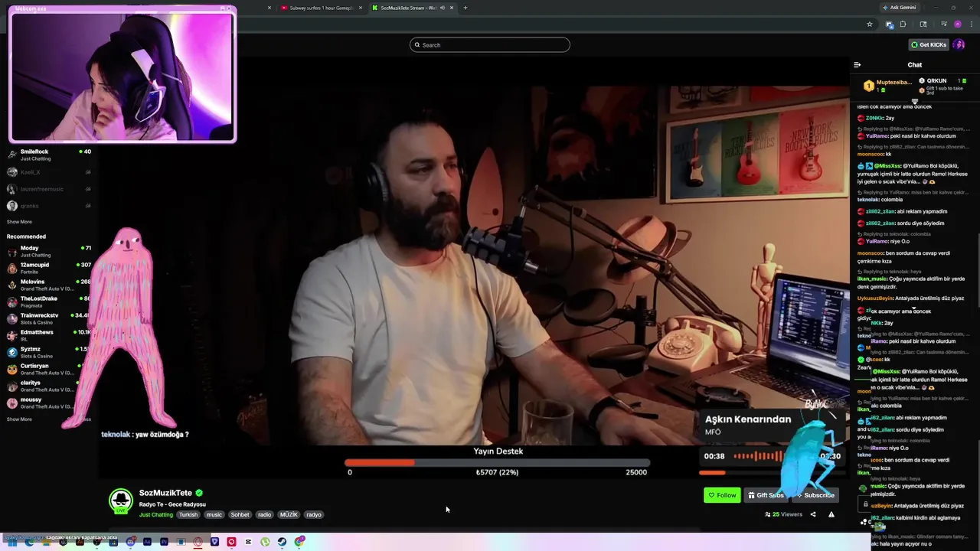Click the Gift Subs button

coord(766,495)
